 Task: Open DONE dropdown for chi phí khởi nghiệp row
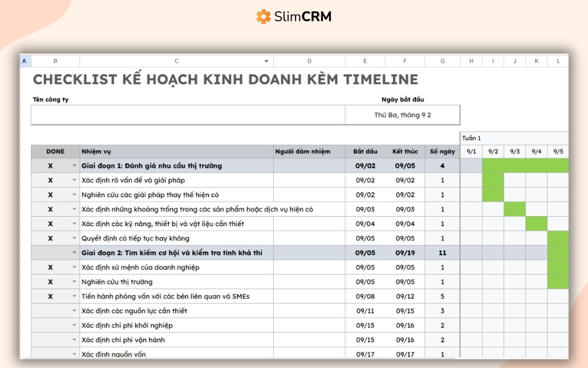click(x=74, y=325)
